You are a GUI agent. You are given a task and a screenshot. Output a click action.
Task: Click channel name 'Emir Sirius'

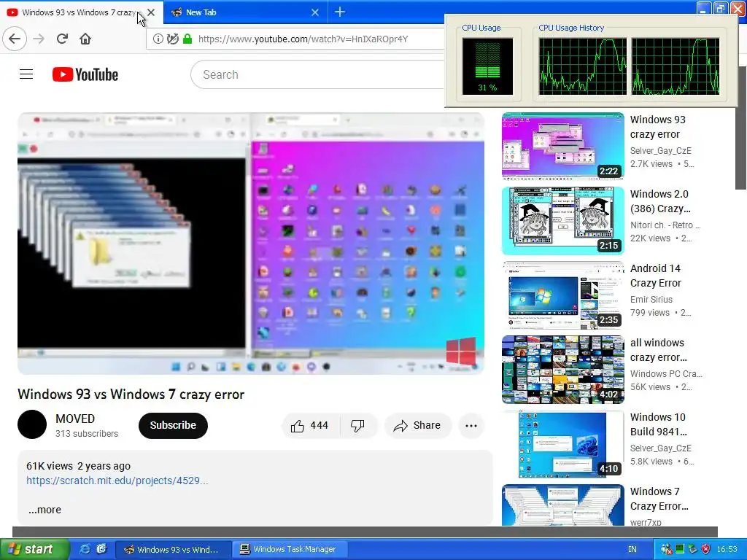[651, 299]
